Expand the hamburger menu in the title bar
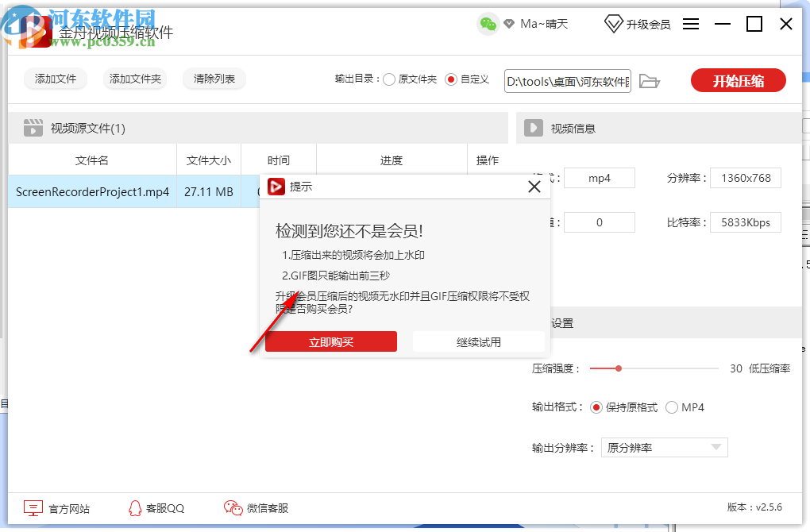Screen dimensions: 810x532 pyautogui.click(x=691, y=24)
